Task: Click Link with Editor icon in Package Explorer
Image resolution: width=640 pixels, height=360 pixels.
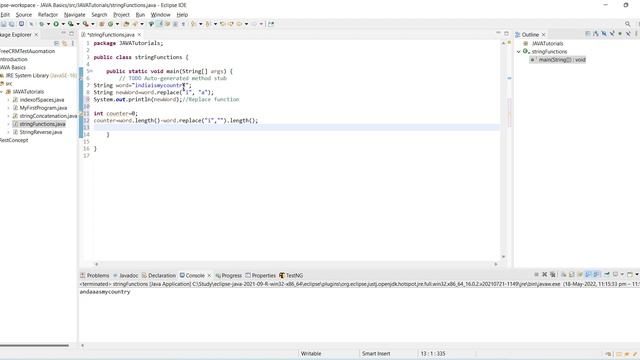Action: coord(64,43)
